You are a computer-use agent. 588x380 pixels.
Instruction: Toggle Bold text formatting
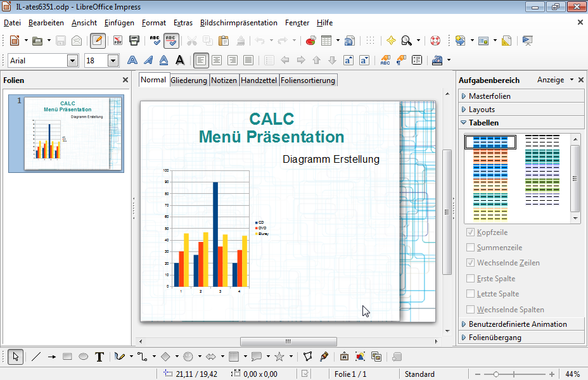coord(132,60)
